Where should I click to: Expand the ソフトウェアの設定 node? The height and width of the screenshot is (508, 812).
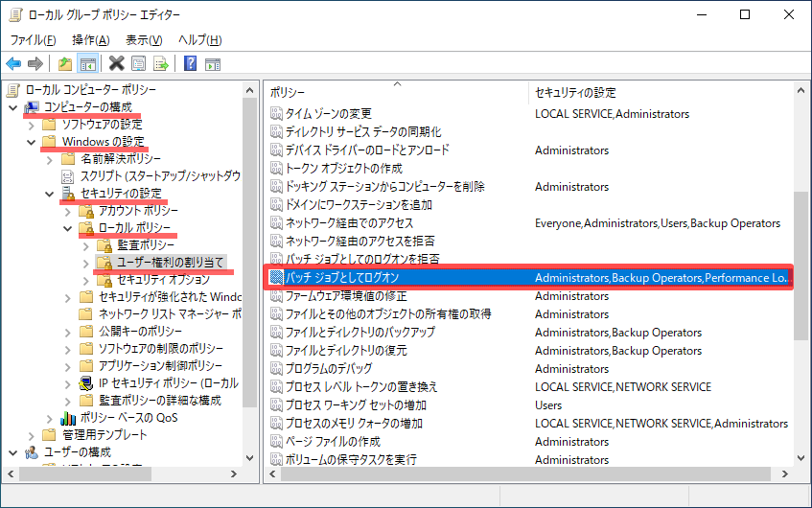31,125
